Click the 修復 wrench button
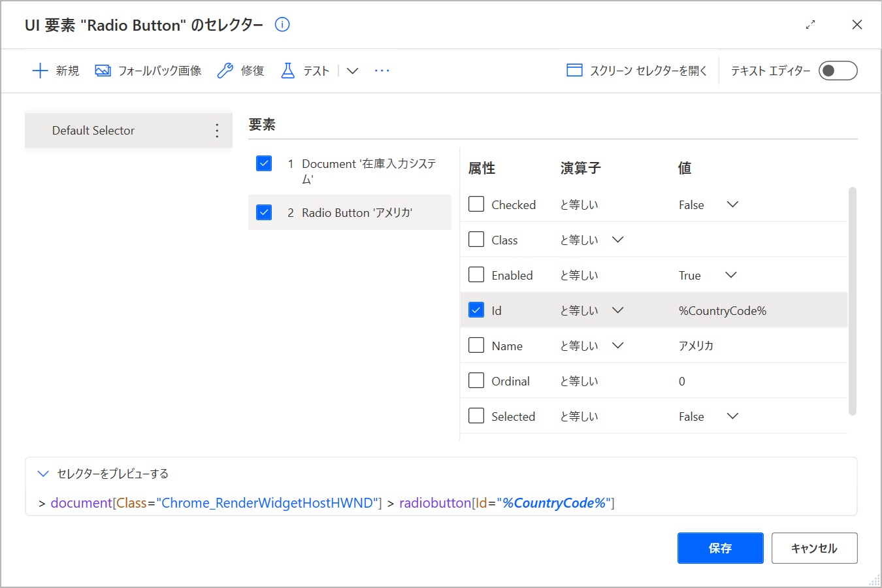The image size is (882, 588). click(240, 71)
